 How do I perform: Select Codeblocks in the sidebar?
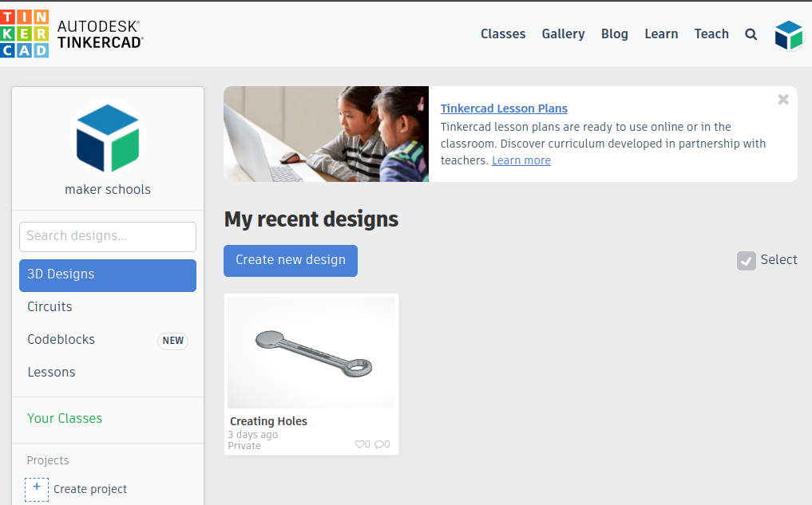pyautogui.click(x=61, y=339)
